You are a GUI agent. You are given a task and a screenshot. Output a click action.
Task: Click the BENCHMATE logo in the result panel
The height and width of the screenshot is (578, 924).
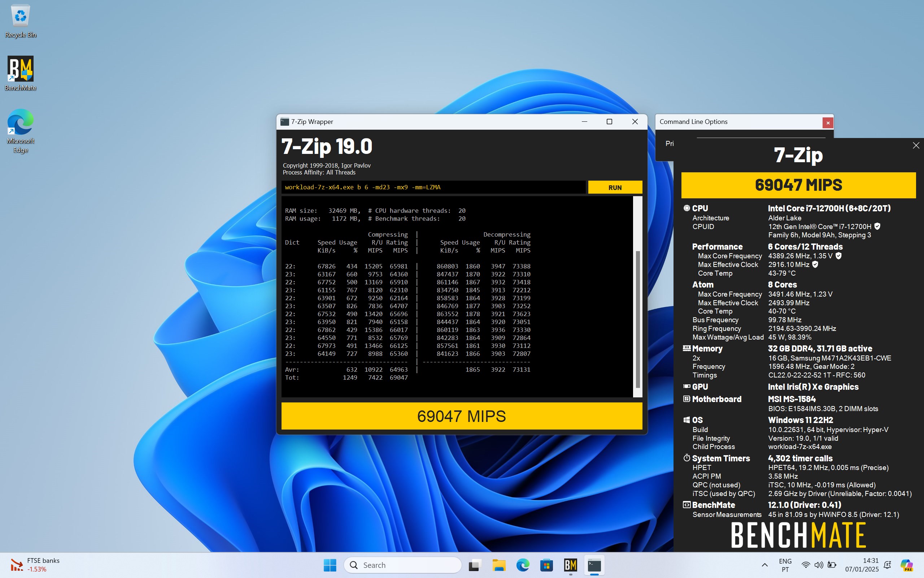(798, 535)
